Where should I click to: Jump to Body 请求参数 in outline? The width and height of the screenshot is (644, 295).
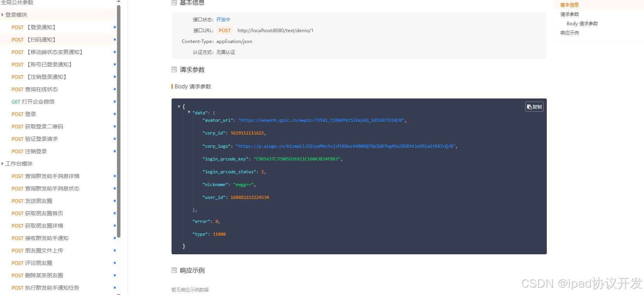click(582, 24)
